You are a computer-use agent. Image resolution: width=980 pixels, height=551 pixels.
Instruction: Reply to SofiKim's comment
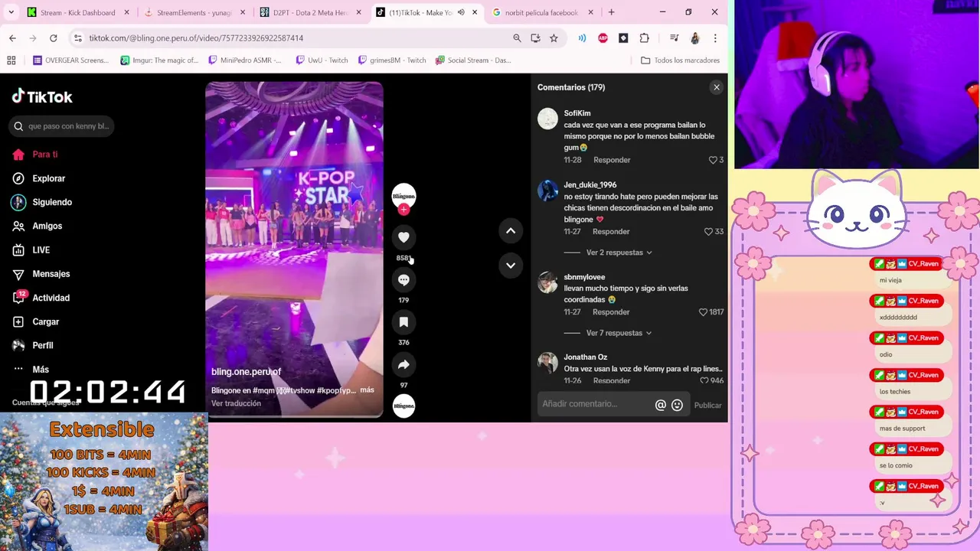point(612,160)
